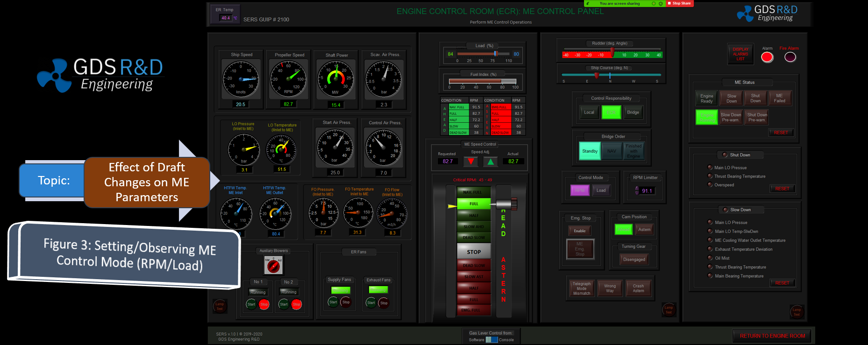This screenshot has height=345, width=868.
Task: Set Control Responsibility to Local
Action: pos(589,112)
